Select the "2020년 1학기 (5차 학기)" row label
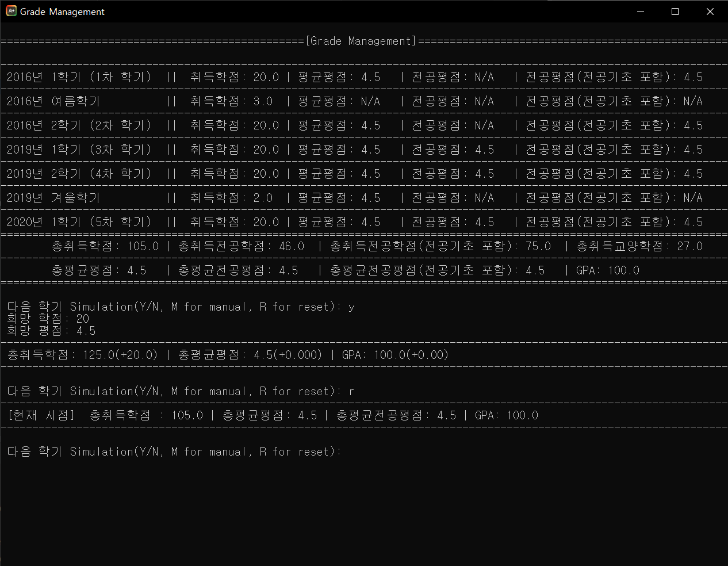 pyautogui.click(x=79, y=222)
